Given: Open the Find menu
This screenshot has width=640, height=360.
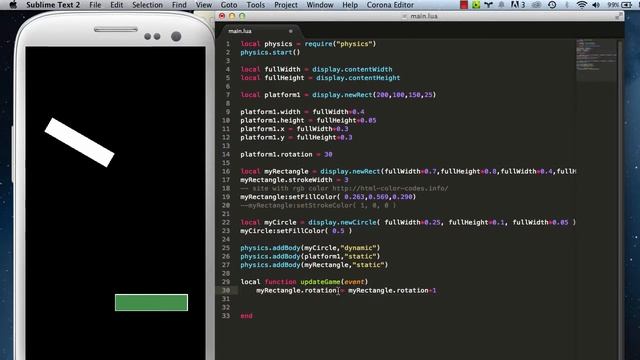Looking at the screenshot, I should coord(179,5).
